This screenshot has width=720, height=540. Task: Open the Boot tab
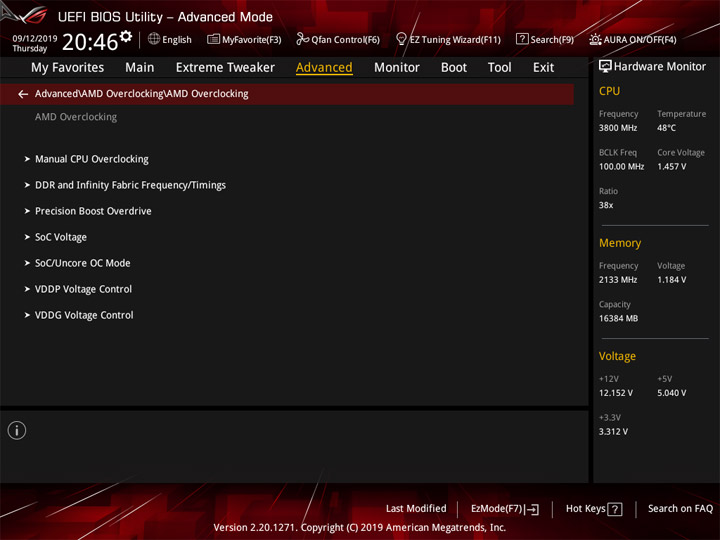pos(454,68)
